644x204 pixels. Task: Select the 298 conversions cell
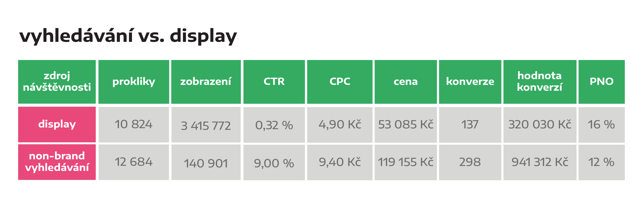pos(470,162)
